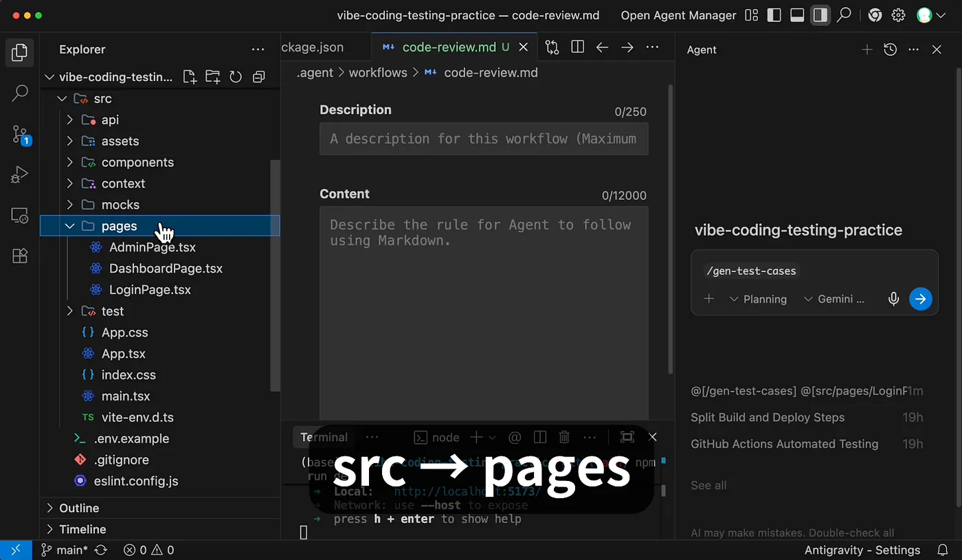Toggle the primary side bar

[774, 15]
